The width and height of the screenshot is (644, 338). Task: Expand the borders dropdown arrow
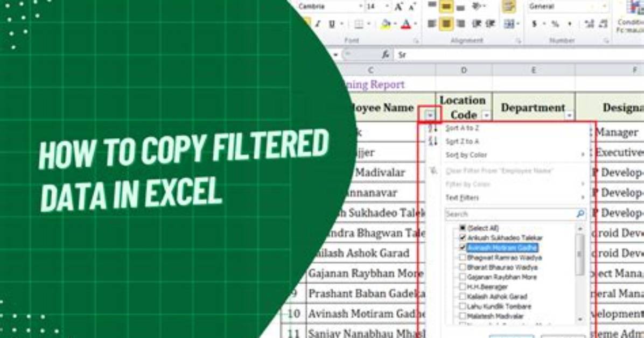pyautogui.click(x=368, y=24)
